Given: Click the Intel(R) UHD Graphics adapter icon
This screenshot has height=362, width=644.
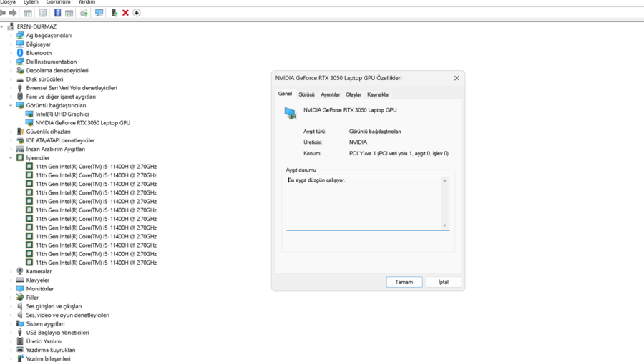Looking at the screenshot, I should [29, 114].
